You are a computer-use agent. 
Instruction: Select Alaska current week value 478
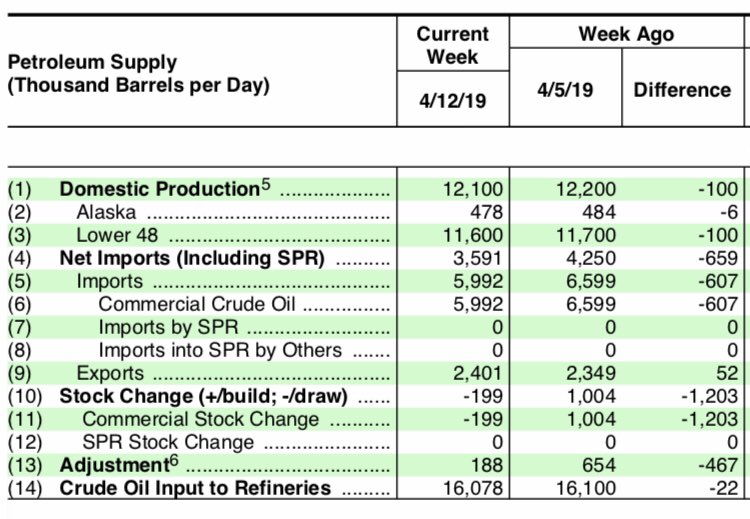tap(486, 212)
